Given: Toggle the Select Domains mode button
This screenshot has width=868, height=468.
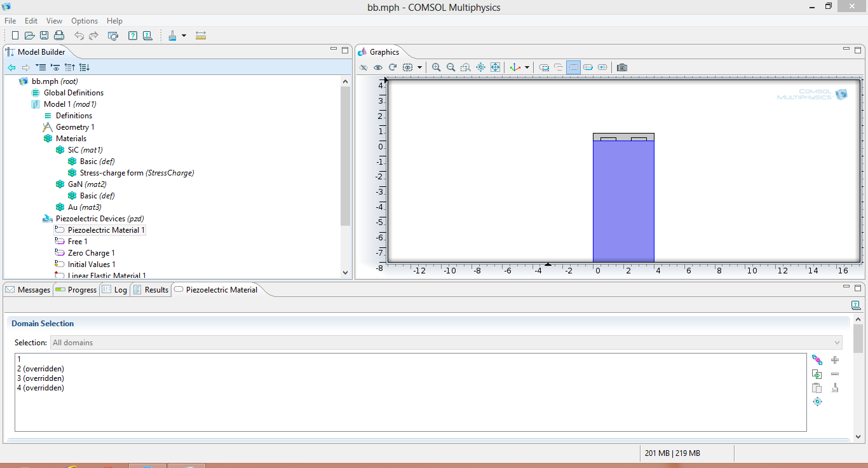Looking at the screenshot, I should click(x=573, y=67).
